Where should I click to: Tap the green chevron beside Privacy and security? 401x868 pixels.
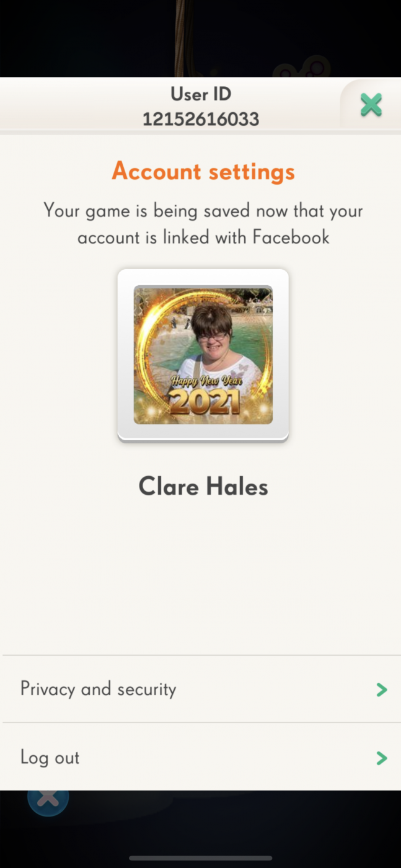pyautogui.click(x=382, y=689)
